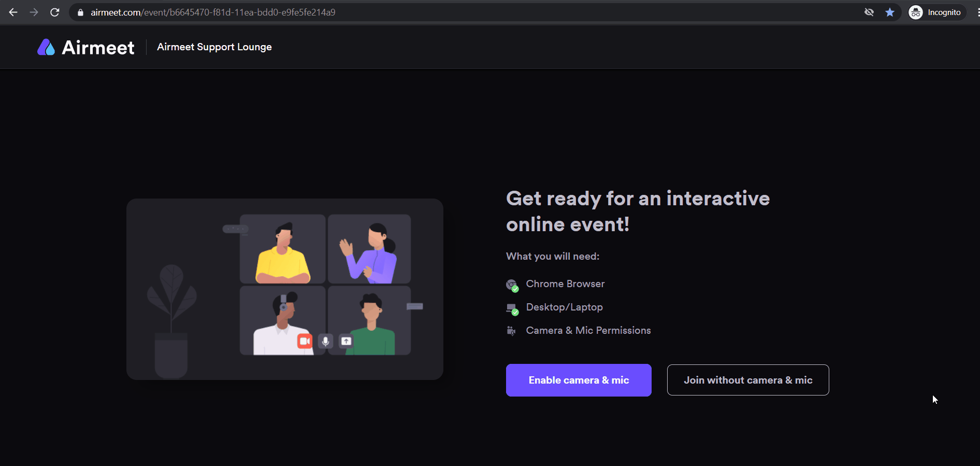The image size is (980, 466).
Task: Click the Chrome Browser requirement text
Action: 565,284
